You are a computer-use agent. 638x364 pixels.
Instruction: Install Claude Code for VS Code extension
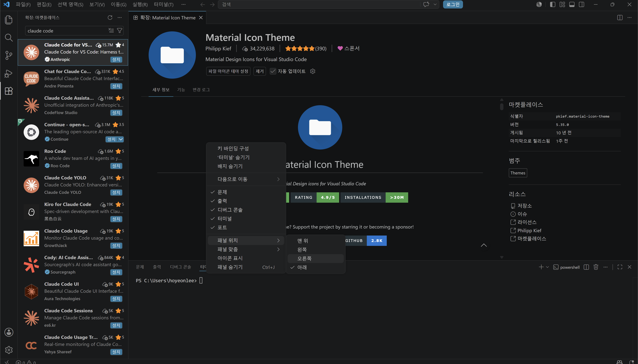[x=116, y=59]
